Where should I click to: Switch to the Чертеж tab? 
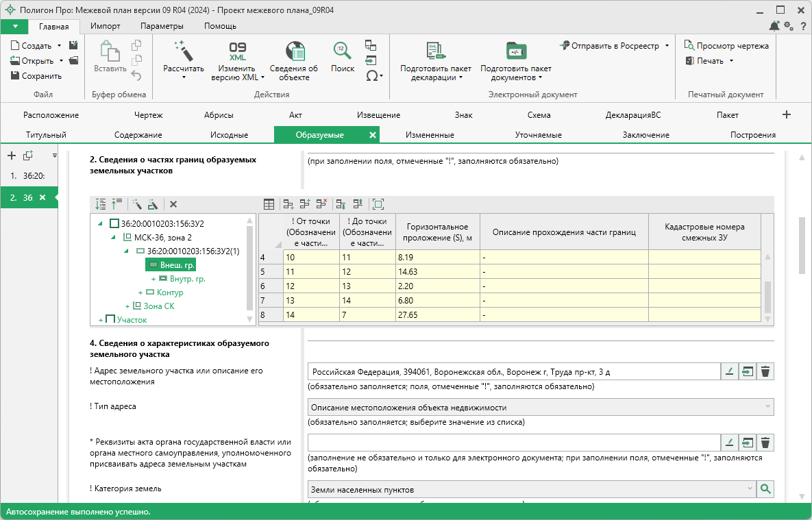click(x=149, y=115)
